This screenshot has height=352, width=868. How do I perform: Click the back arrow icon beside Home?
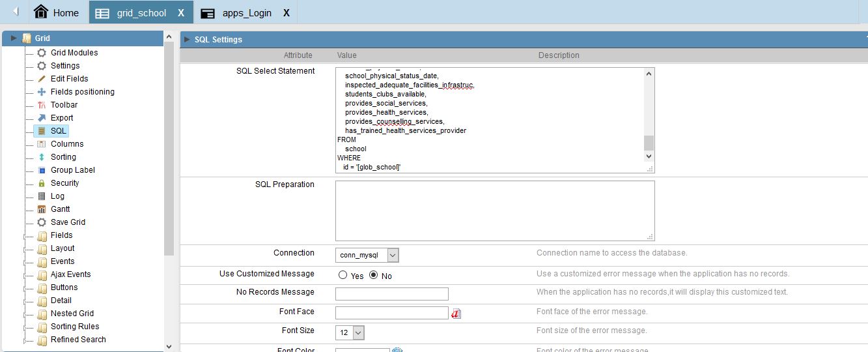[x=16, y=12]
